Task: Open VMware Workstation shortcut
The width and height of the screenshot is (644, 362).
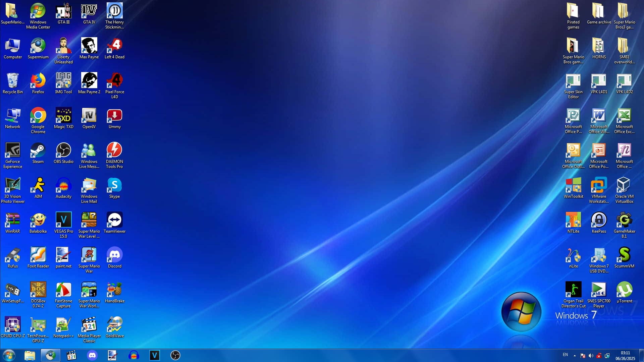Action: (x=599, y=190)
